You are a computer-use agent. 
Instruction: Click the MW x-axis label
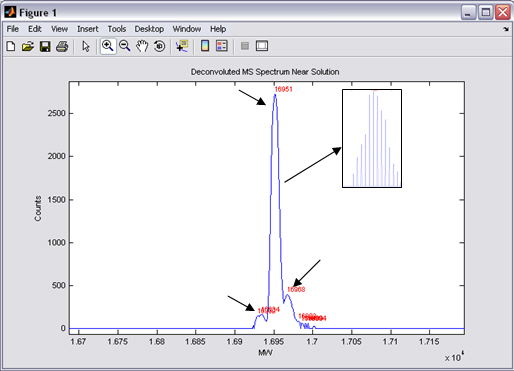tap(265, 352)
